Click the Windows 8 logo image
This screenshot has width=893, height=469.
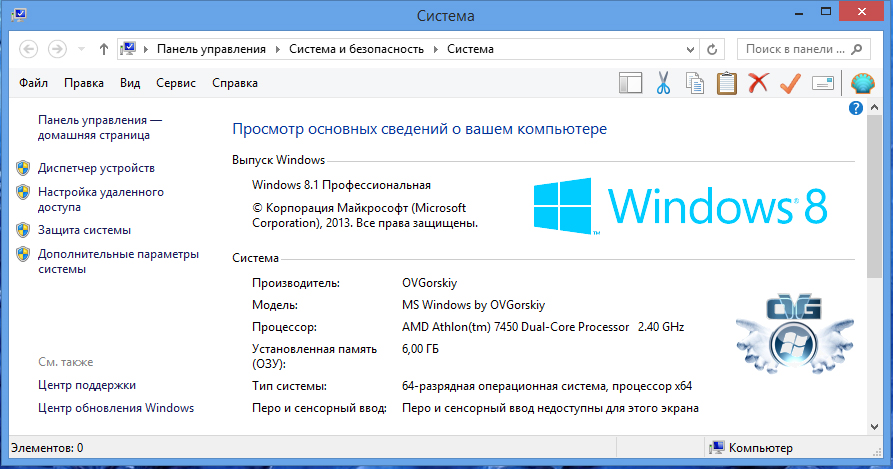680,207
